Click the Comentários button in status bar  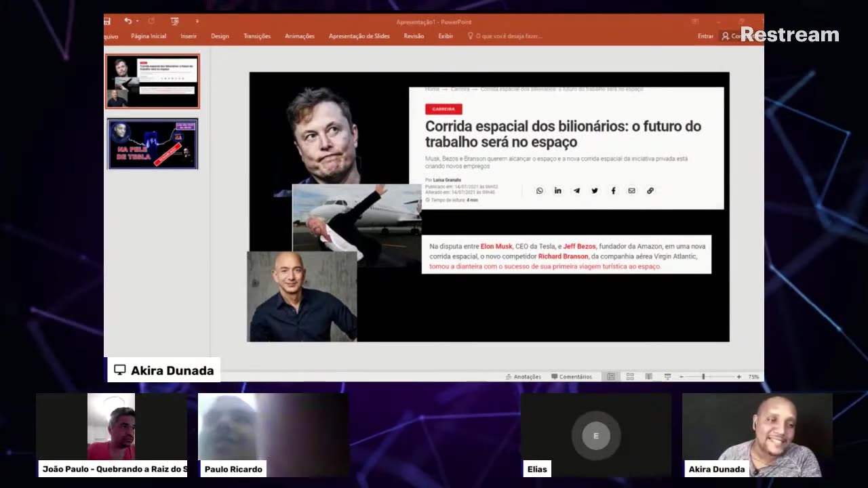(572, 376)
